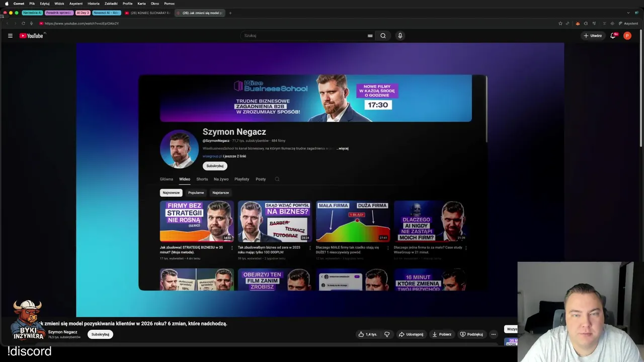The width and height of the screenshot is (644, 362).
Task: Open the Główna channel tab in the video
Action: (x=166, y=179)
